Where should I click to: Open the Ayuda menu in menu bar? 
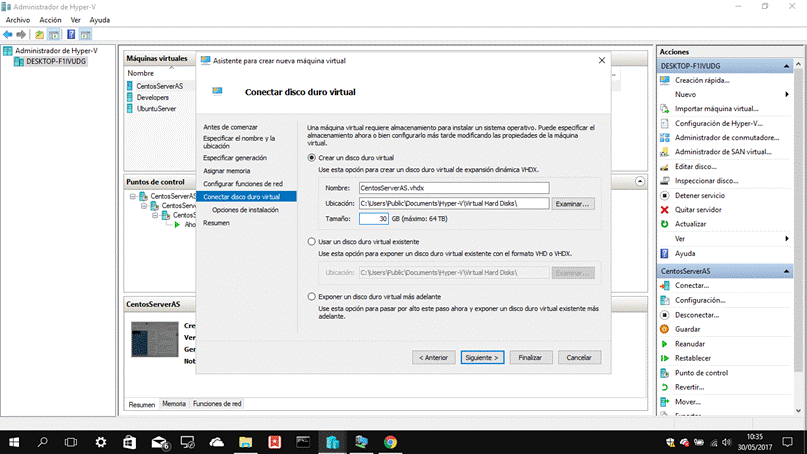pos(99,20)
